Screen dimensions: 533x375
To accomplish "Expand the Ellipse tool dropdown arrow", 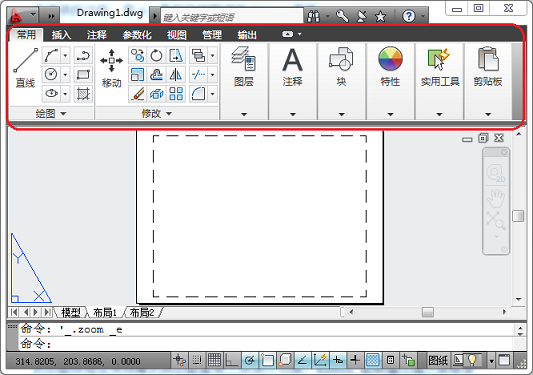I will tap(65, 93).
